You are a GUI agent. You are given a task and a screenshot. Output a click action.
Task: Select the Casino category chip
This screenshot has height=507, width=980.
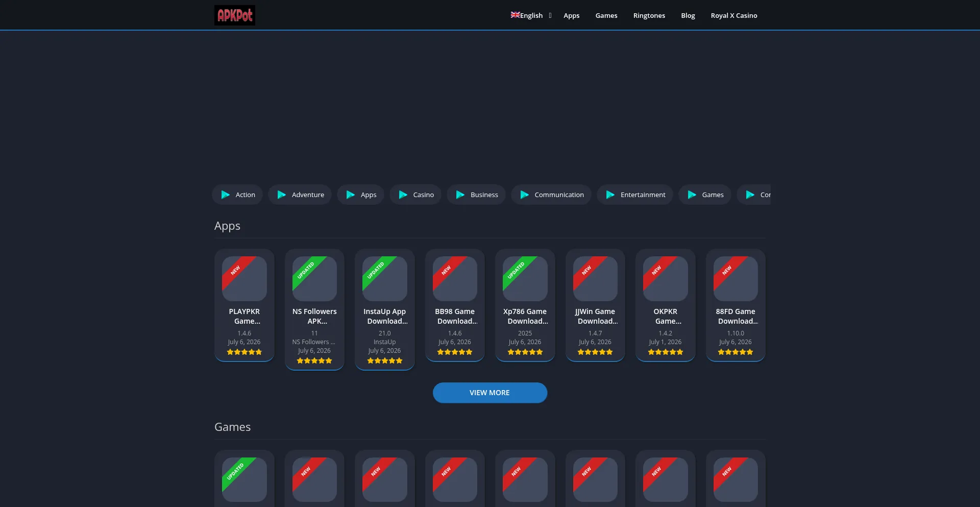[x=415, y=195]
